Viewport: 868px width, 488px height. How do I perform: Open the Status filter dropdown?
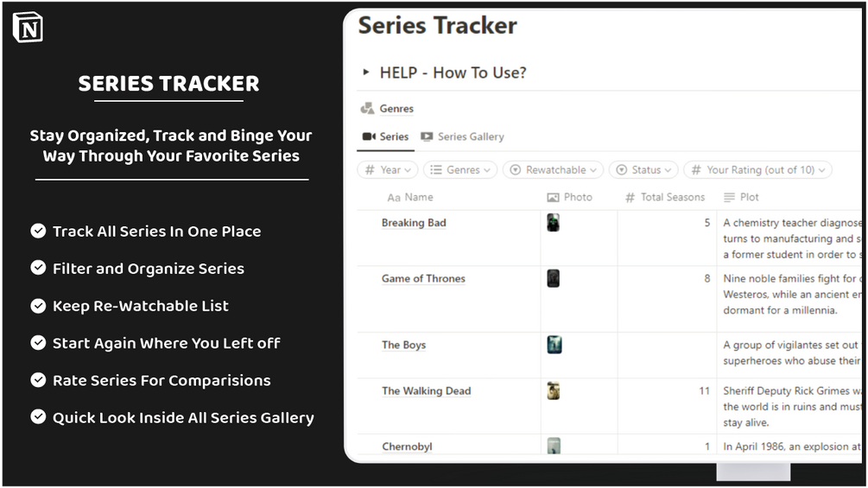(643, 170)
